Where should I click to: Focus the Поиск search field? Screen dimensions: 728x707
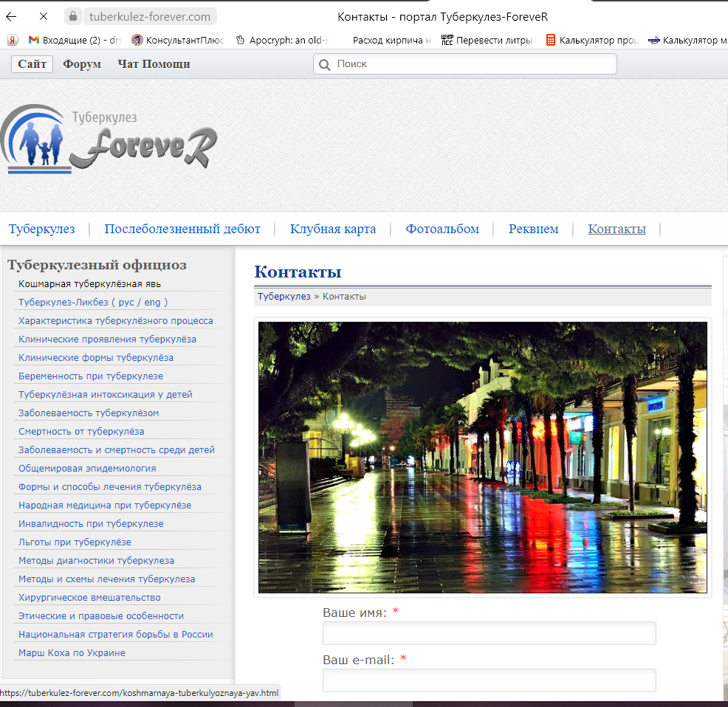point(464,64)
